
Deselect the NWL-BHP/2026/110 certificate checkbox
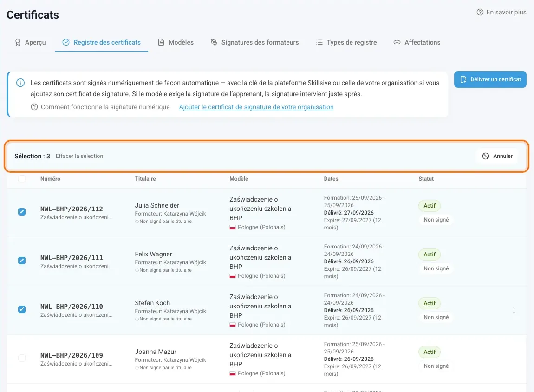click(22, 309)
